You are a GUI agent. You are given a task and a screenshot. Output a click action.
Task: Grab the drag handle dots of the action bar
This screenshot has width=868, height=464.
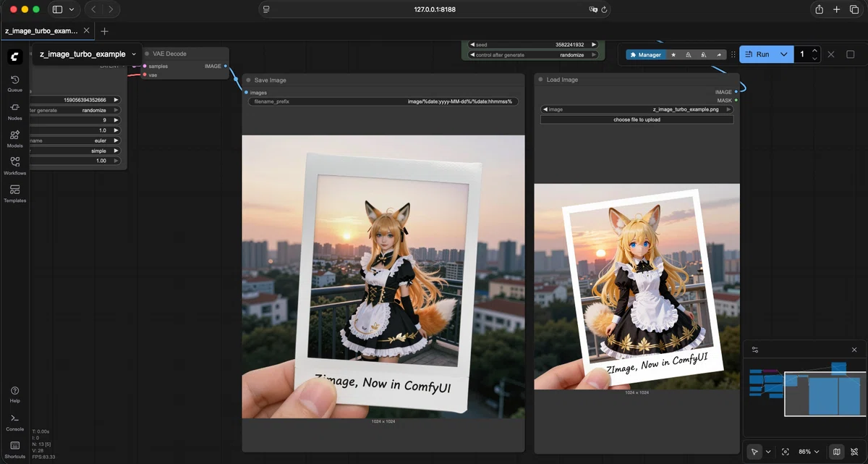(733, 54)
